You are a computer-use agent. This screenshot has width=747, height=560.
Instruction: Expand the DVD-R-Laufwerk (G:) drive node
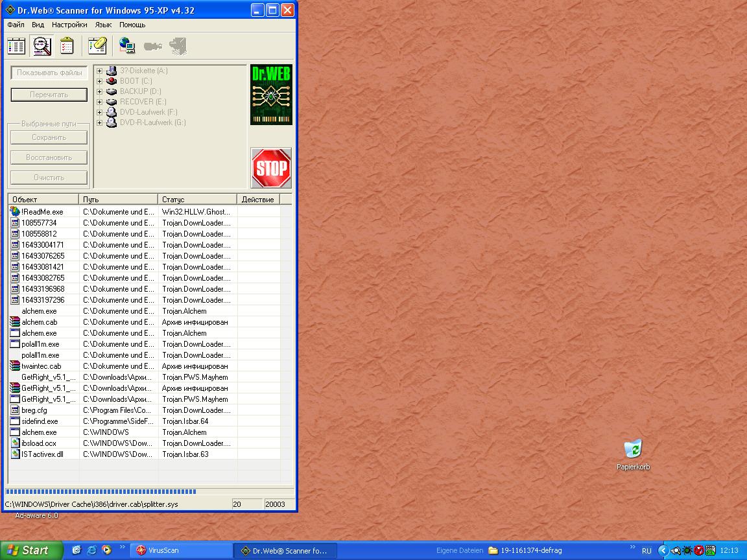point(100,123)
